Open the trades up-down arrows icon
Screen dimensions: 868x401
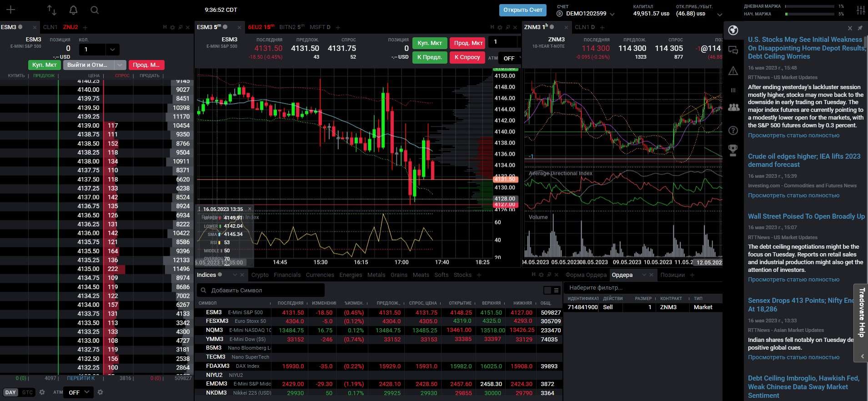(x=52, y=10)
